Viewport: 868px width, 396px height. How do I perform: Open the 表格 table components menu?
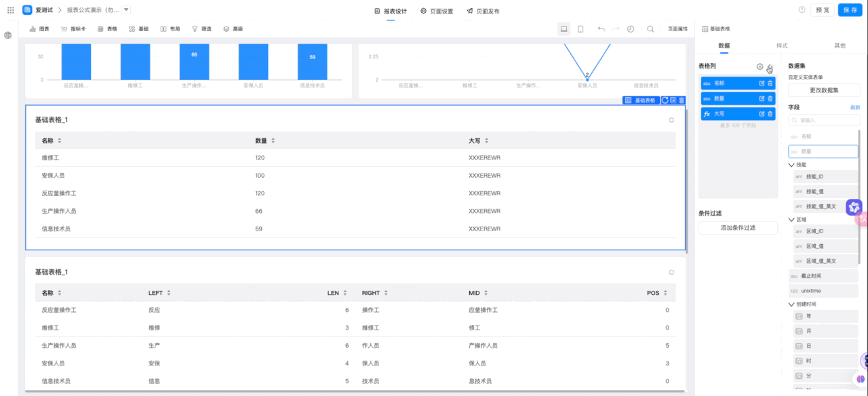tap(107, 29)
